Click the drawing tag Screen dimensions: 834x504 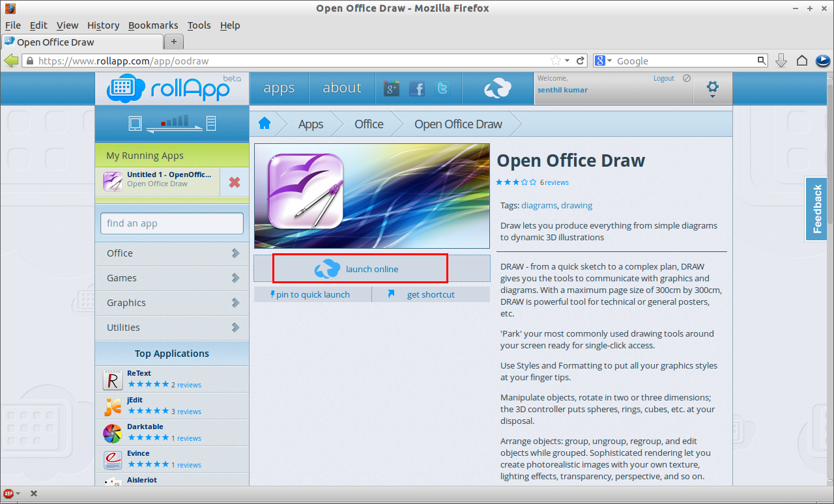click(x=577, y=205)
